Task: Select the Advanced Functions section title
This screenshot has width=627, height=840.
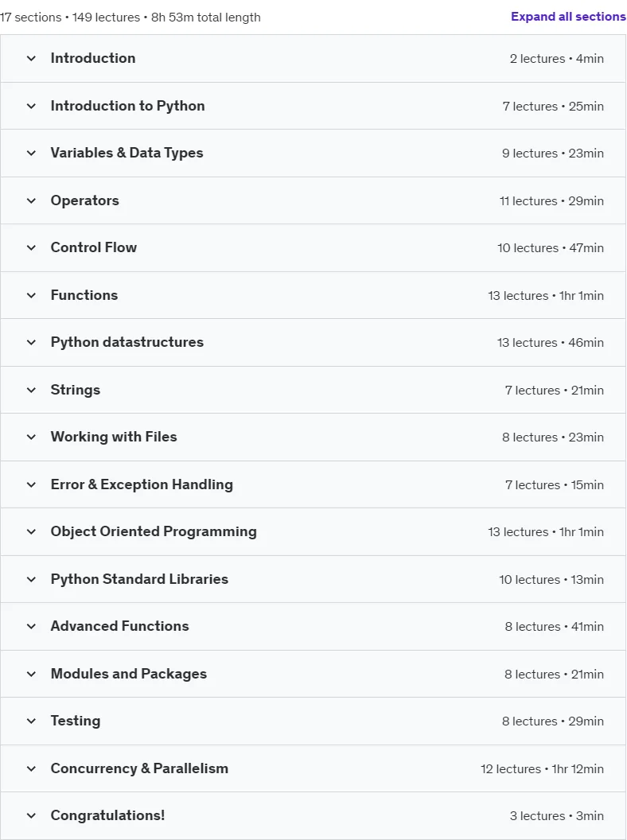Action: point(119,626)
